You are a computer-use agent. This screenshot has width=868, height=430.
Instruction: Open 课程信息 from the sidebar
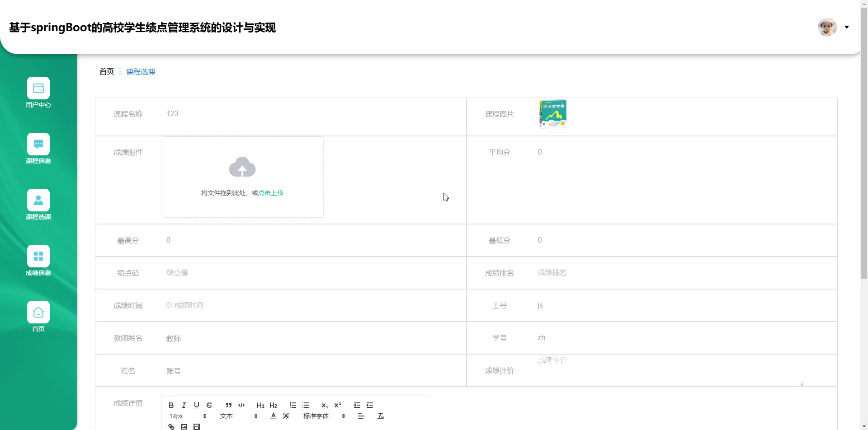coord(38,149)
